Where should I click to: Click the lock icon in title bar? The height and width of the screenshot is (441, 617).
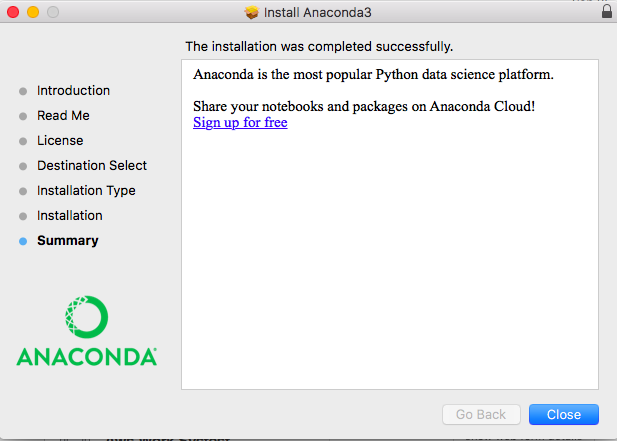(x=607, y=13)
